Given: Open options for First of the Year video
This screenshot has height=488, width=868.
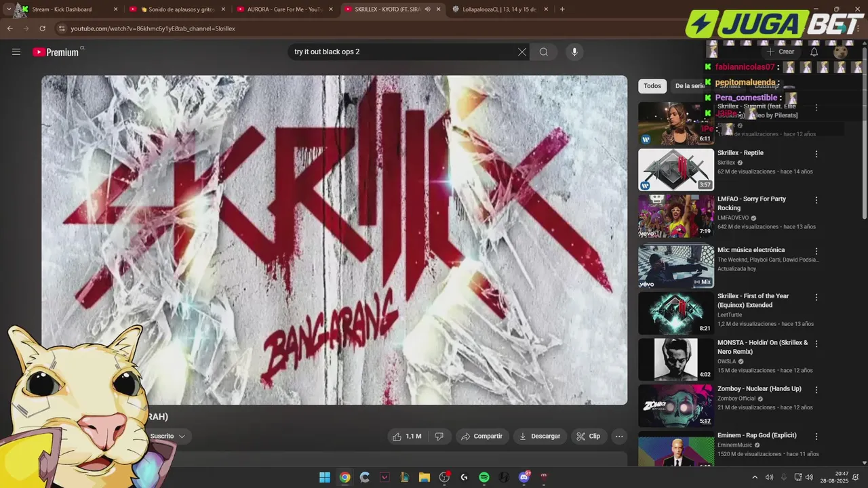Looking at the screenshot, I should pos(816,298).
